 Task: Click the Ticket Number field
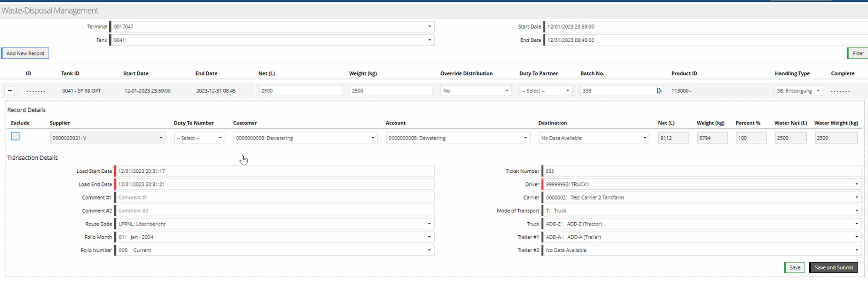pos(701,171)
